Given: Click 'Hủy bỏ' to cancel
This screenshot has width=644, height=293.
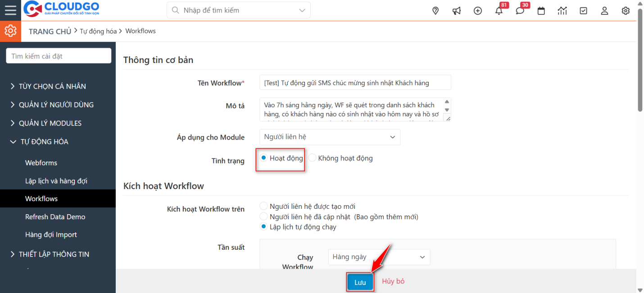Looking at the screenshot, I should point(392,281).
